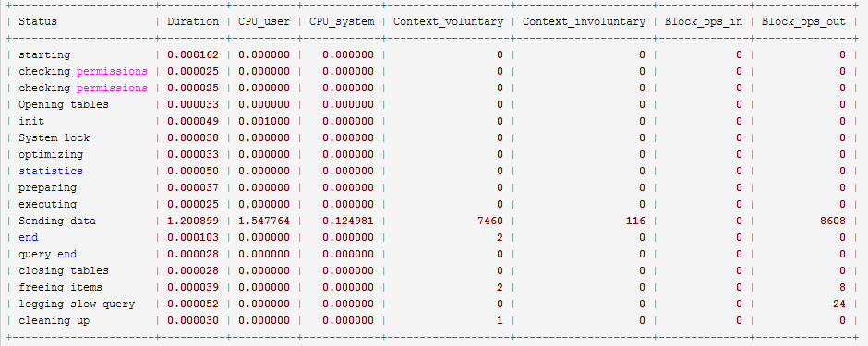Click the 'init' status entry

coord(31,121)
